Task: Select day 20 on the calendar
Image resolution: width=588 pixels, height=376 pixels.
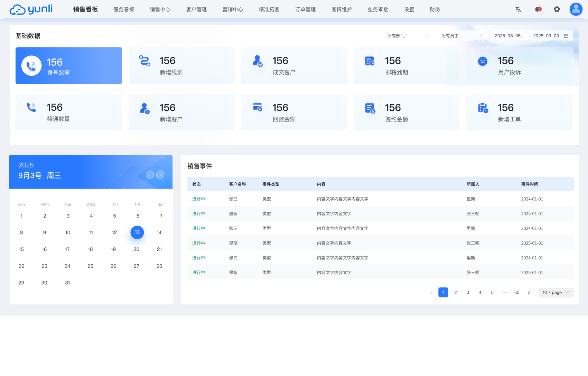Action: [136, 249]
